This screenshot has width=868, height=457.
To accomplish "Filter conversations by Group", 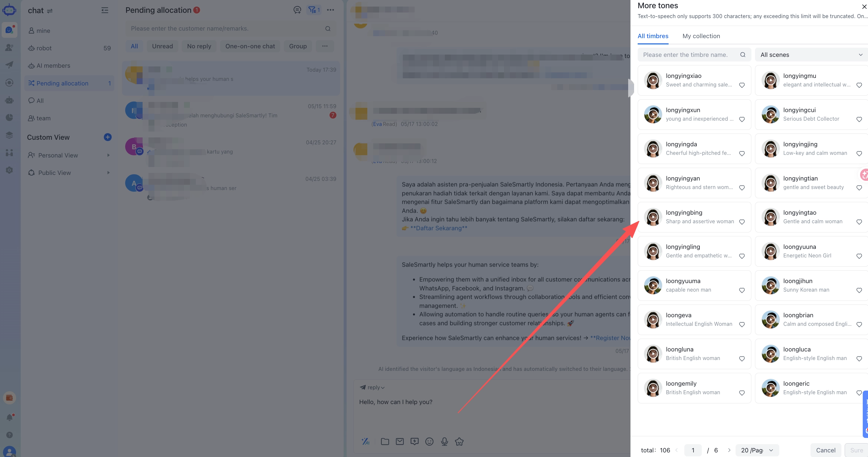I will click(x=298, y=46).
